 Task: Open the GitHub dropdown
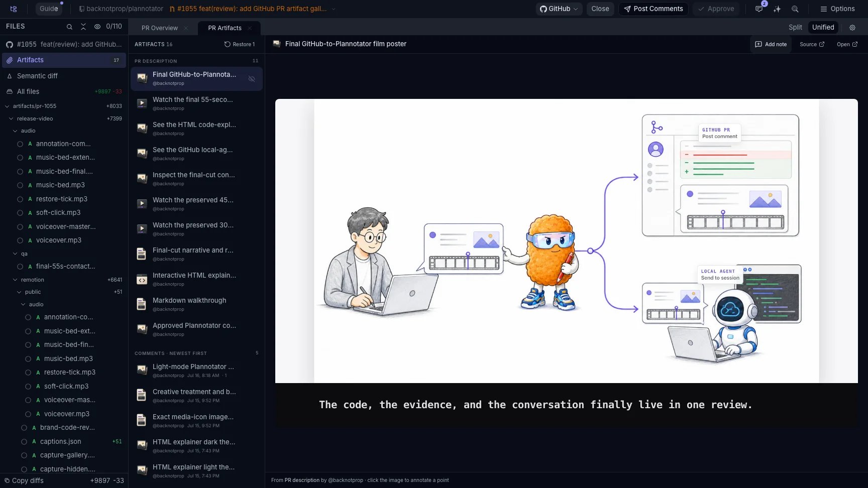559,9
